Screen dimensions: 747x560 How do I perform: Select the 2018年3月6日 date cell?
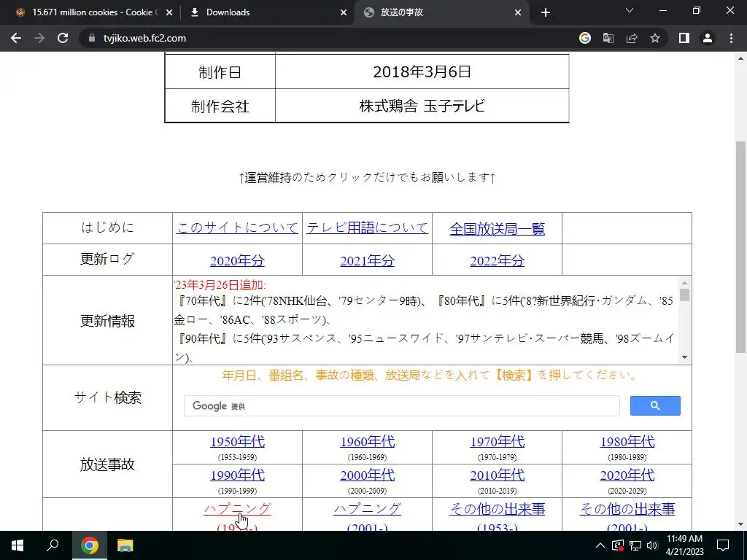[x=422, y=71]
